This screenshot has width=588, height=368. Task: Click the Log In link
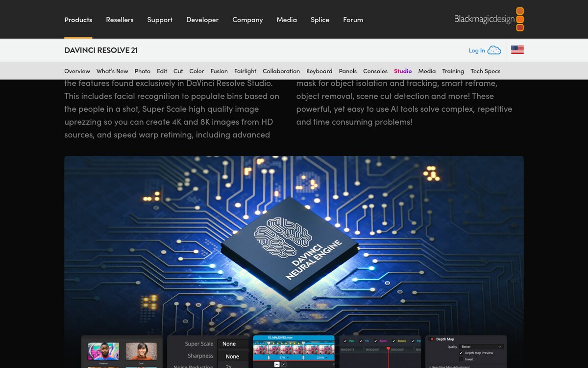coord(477,51)
